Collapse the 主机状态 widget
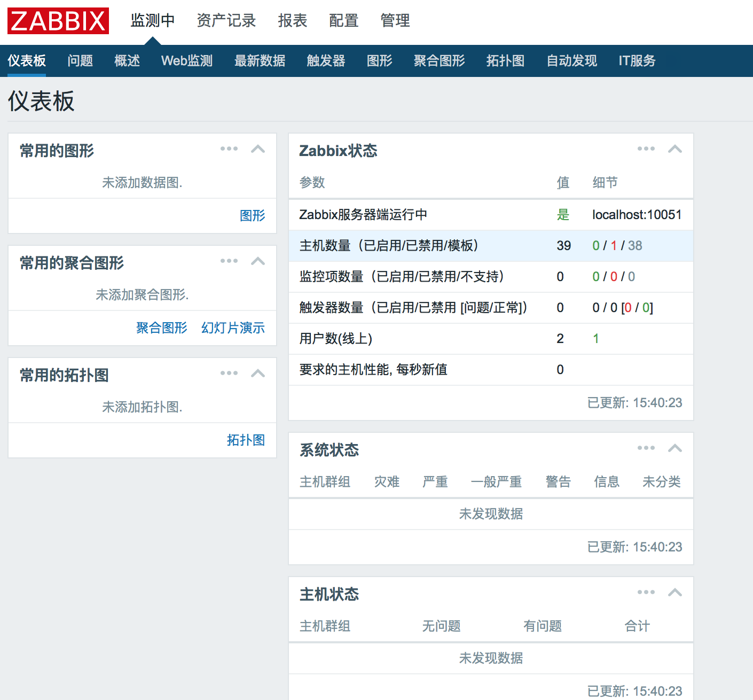Image resolution: width=753 pixels, height=700 pixels. (x=675, y=593)
